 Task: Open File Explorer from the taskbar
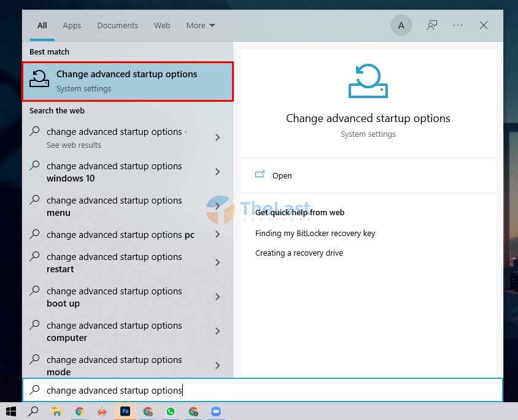[57, 411]
